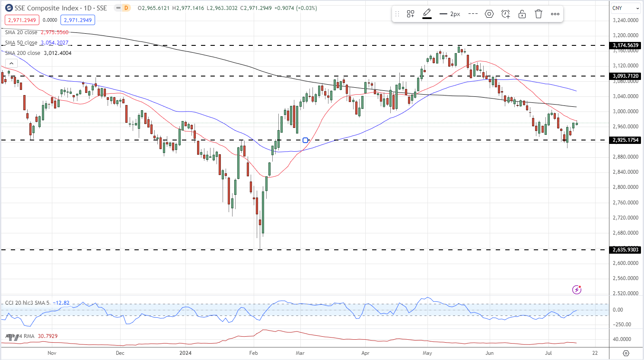Viewport: 644px width, 360px height.
Task: Open the drawing templates icon in floating toolbar
Action: pyautogui.click(x=411, y=14)
